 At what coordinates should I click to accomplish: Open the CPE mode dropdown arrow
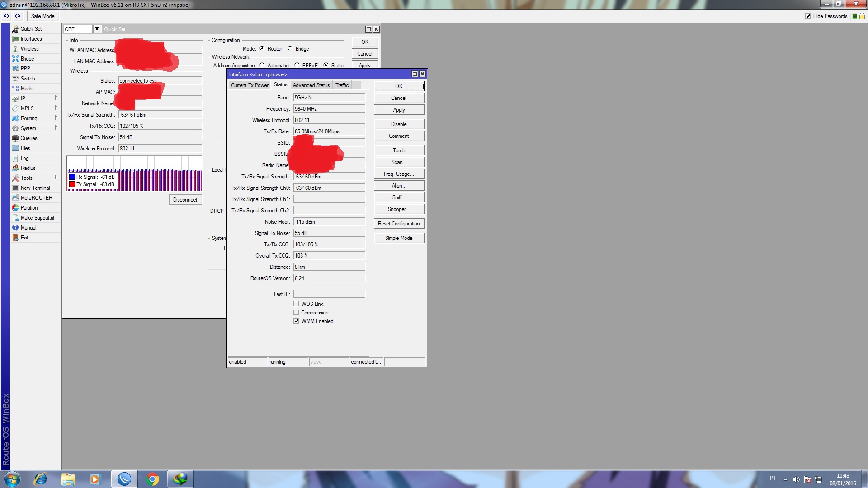97,29
